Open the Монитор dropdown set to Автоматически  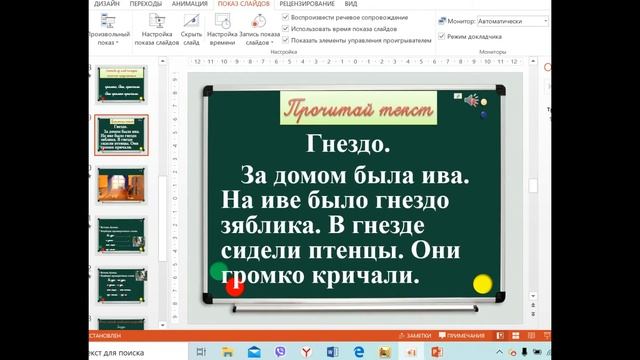coord(513,21)
